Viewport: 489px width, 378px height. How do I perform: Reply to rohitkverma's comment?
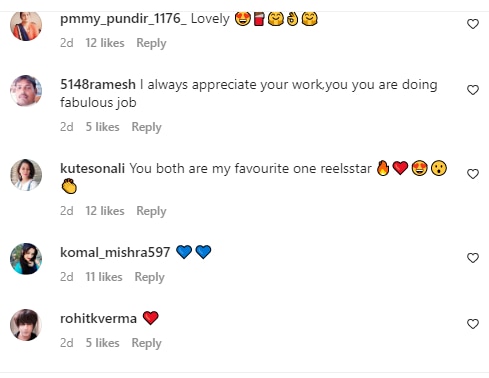click(146, 343)
